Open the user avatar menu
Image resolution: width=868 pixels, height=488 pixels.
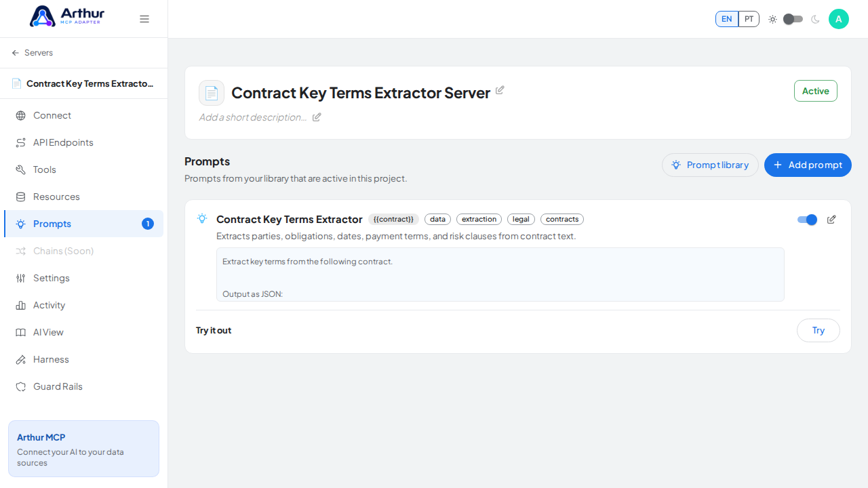(x=839, y=19)
